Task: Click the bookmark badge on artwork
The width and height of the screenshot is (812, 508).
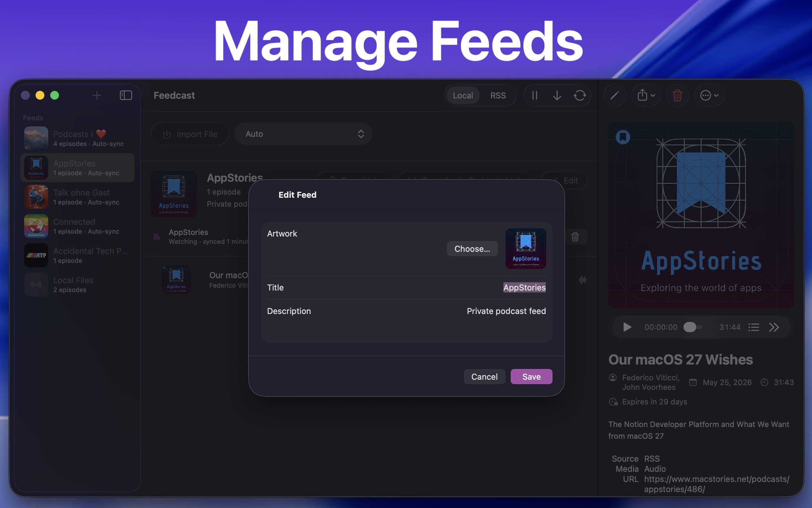Action: (623, 137)
